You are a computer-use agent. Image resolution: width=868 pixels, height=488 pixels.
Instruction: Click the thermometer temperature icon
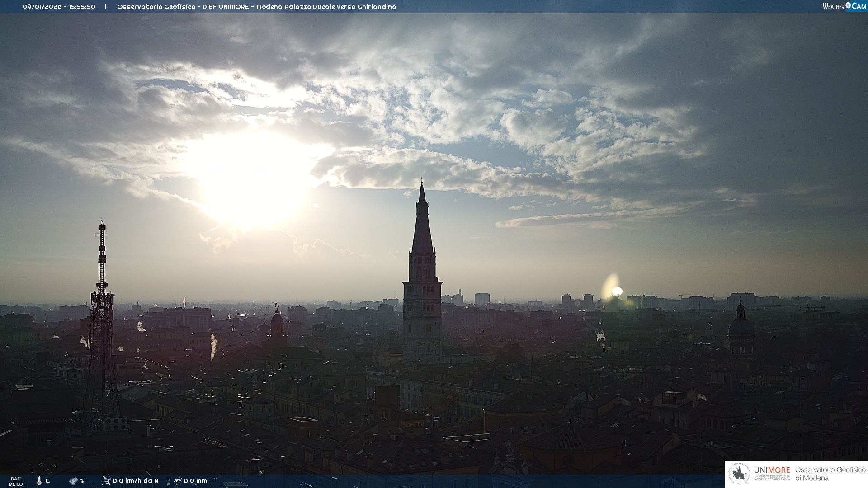coord(39,481)
